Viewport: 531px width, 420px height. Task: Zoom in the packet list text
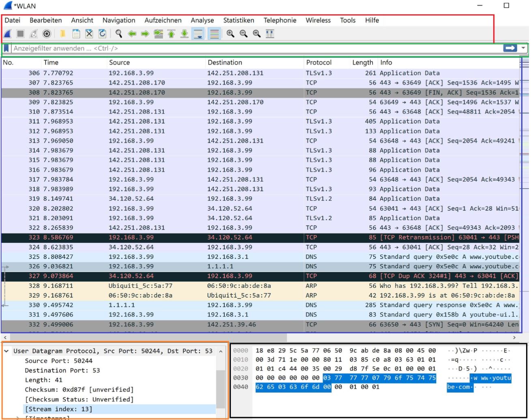[230, 34]
